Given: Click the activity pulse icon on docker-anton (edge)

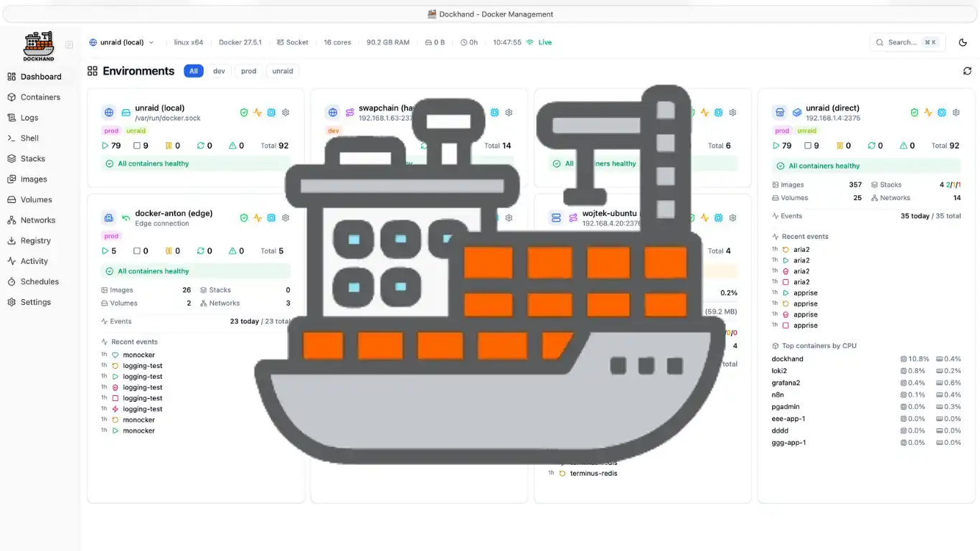Looking at the screenshot, I should [x=258, y=218].
